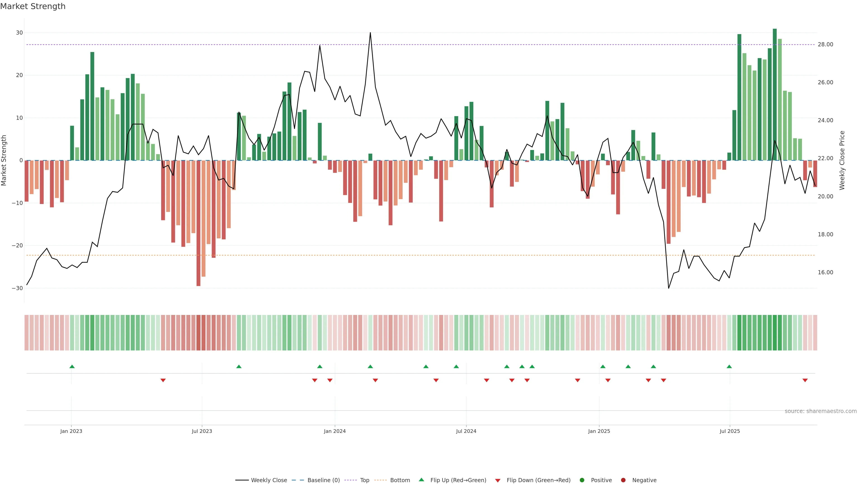This screenshot has height=488, width=868.
Task: Click the Market Strength chart title
Action: [x=33, y=6]
